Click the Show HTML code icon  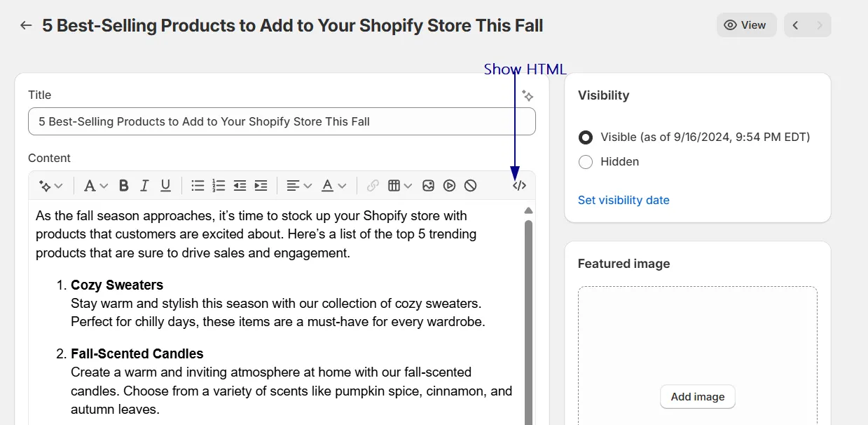coord(519,186)
